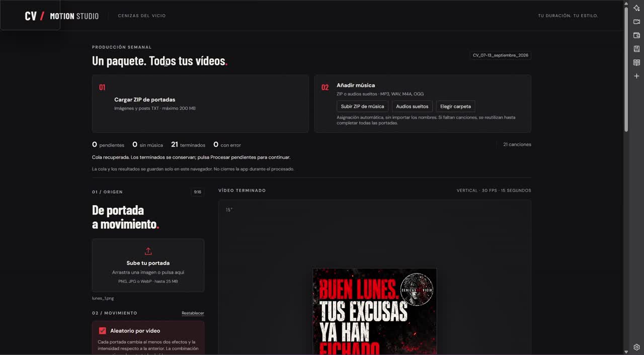The image size is (644, 355).
Task: Click the bookmark collection sidebar icon
Action: (x=636, y=49)
